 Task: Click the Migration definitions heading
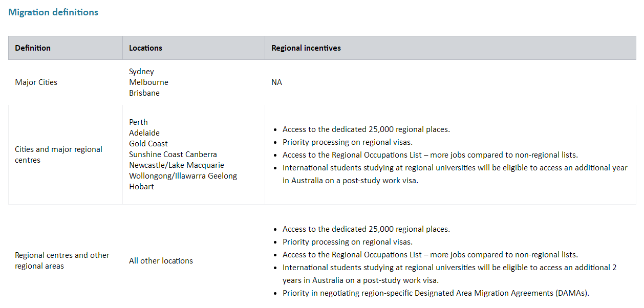(x=53, y=12)
